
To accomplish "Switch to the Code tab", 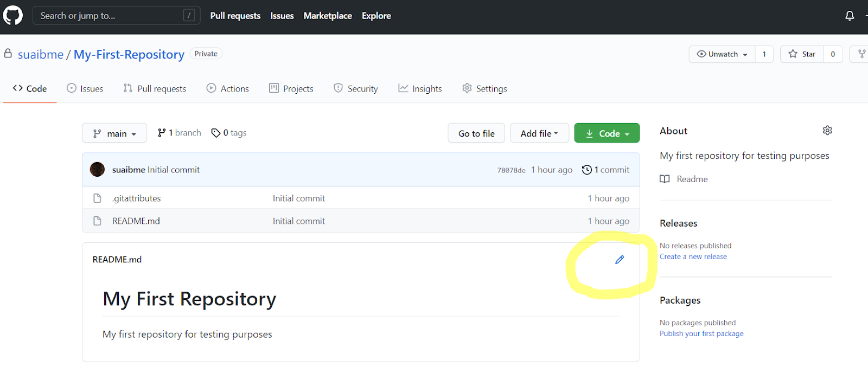I will coord(30,88).
